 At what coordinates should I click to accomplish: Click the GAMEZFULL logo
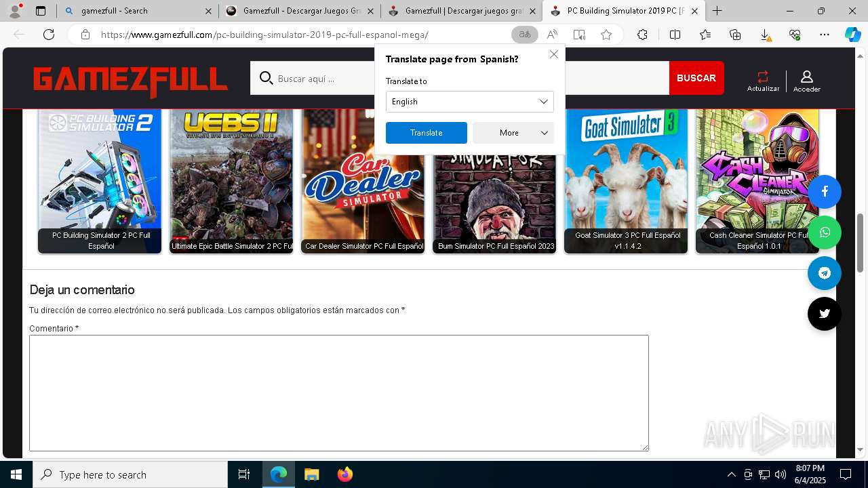pos(130,81)
